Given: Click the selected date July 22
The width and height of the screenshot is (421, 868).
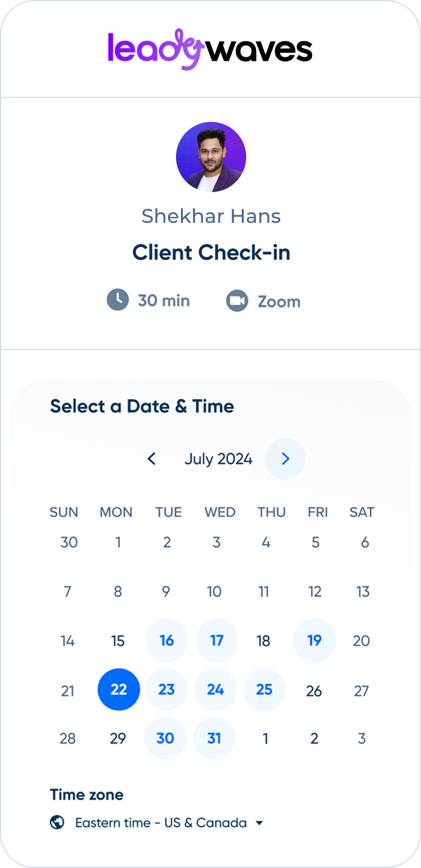Looking at the screenshot, I should click(119, 689).
